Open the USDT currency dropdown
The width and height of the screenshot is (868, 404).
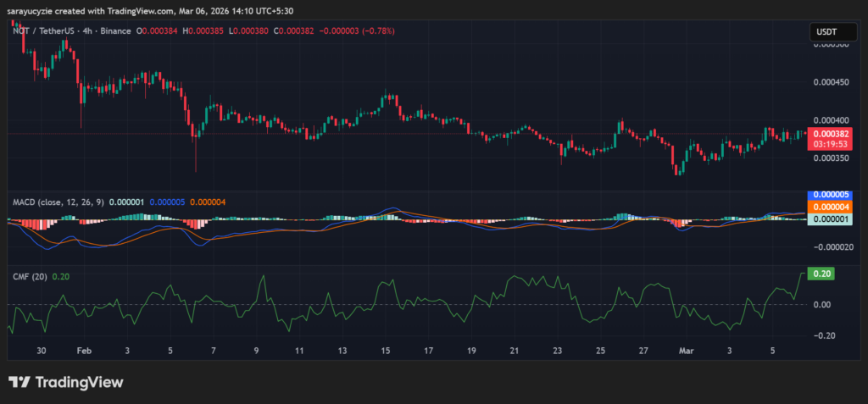[829, 31]
